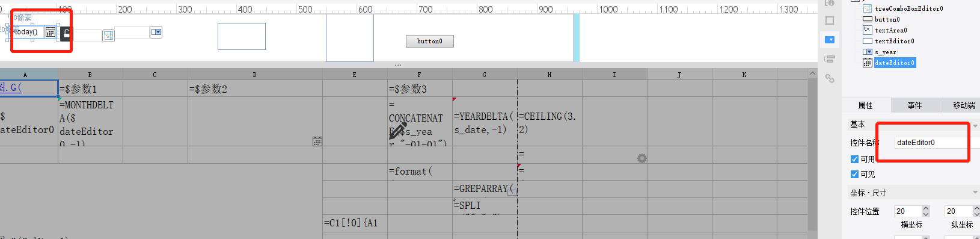Viewport: 980px width, 239px height.
Task: Select s_year in the widget tree
Action: coord(885,52)
